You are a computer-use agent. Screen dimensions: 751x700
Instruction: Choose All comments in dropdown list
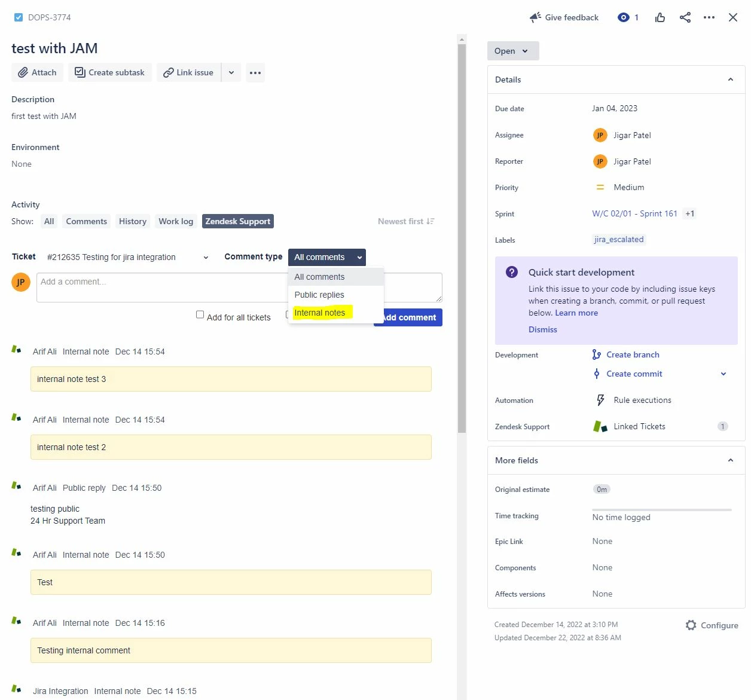[x=336, y=277]
